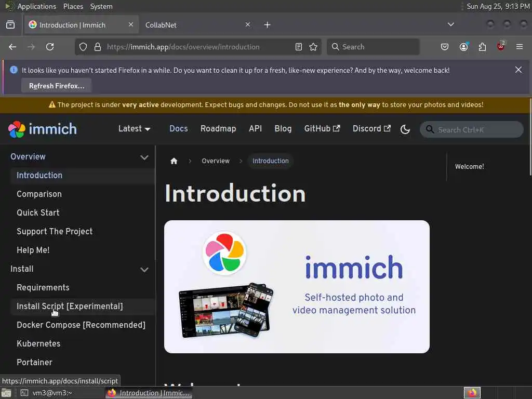This screenshot has width=532, height=399.
Task: Click the Refresh Firefox... button
Action: pyautogui.click(x=56, y=86)
